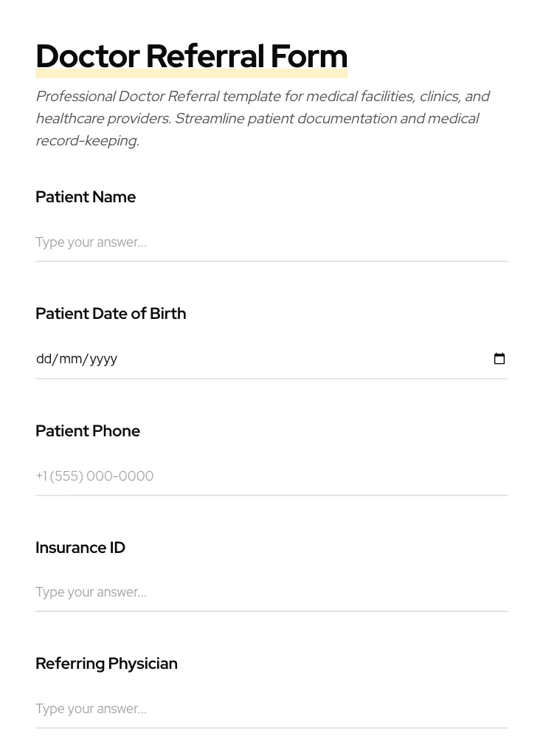Click the +1 (555) 000-0000 placeholder text
The height and width of the screenshot is (756, 543).
pyautogui.click(x=94, y=476)
